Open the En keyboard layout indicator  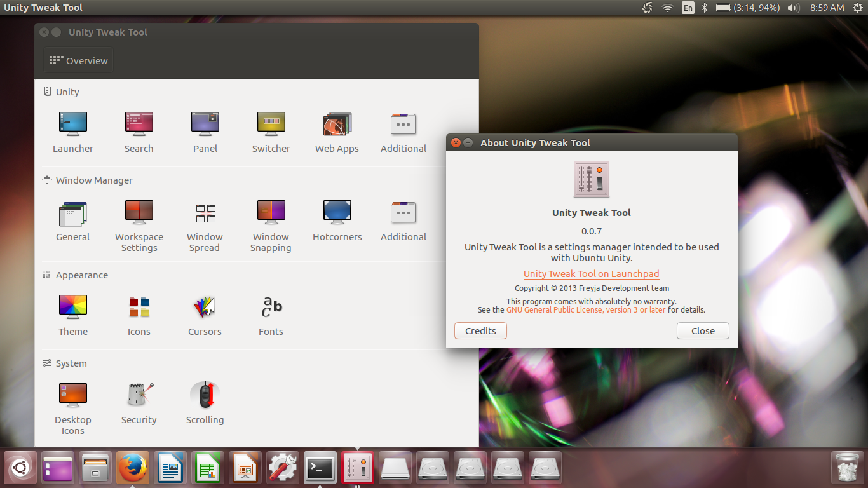pos(688,8)
